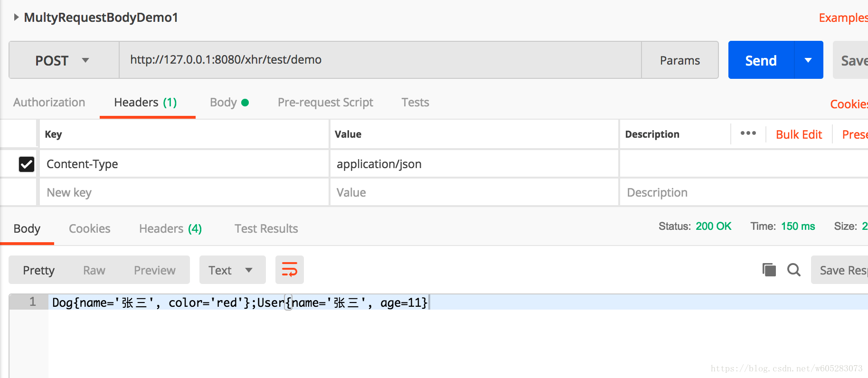
Task: Open the Tests tab
Action: [x=415, y=103]
